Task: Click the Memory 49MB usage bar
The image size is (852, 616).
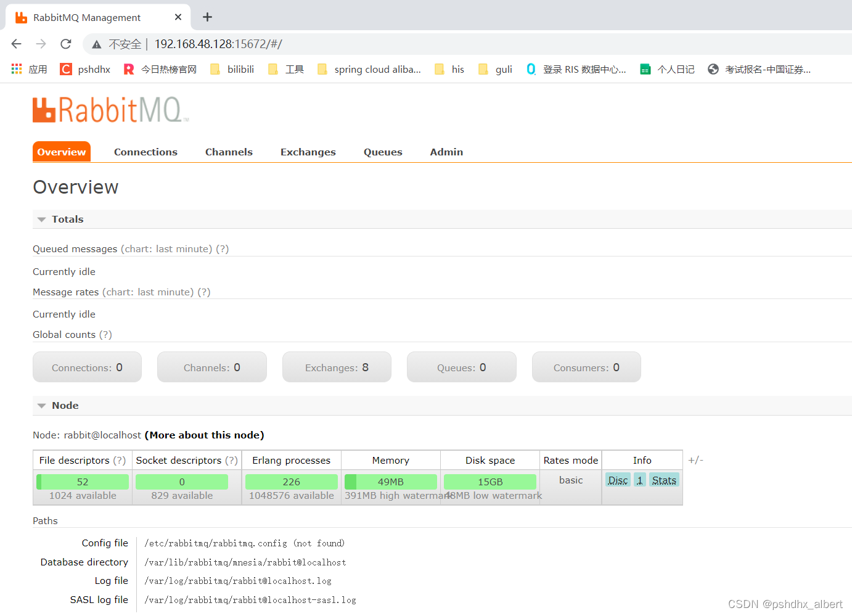Action: tap(391, 482)
